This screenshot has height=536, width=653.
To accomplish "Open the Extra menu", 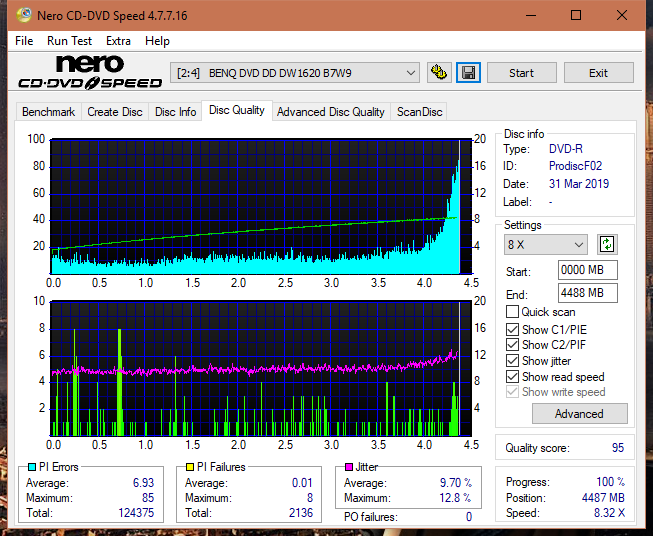I will [118, 41].
